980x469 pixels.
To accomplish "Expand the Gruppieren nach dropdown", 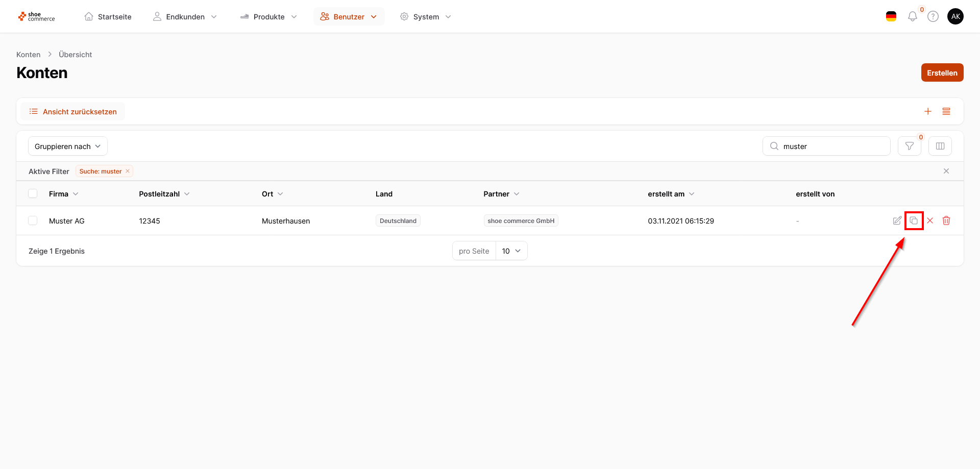I will tap(68, 146).
